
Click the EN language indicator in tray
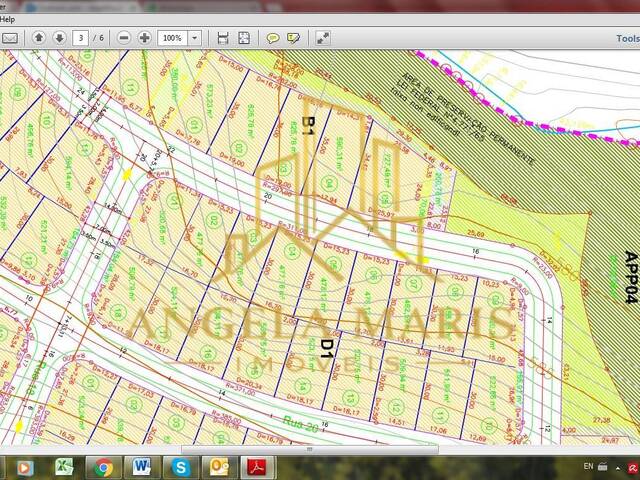coord(588,466)
